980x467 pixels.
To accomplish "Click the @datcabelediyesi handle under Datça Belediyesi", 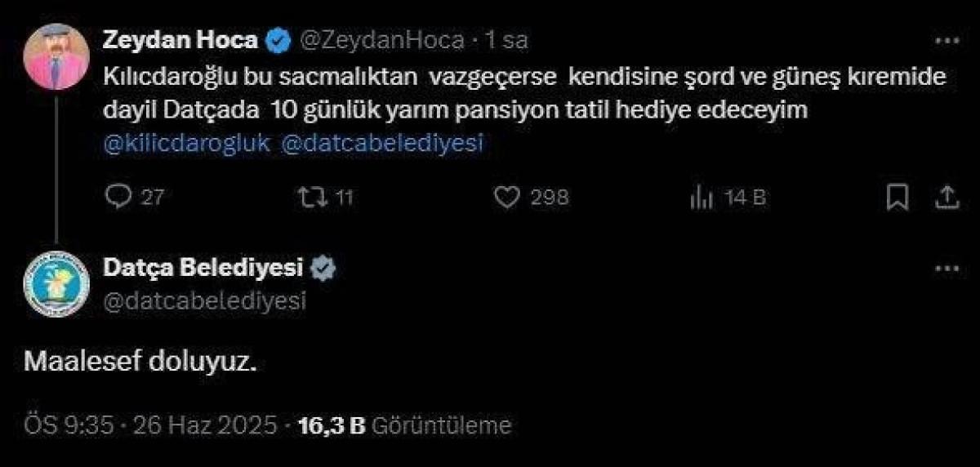I will tap(205, 300).
